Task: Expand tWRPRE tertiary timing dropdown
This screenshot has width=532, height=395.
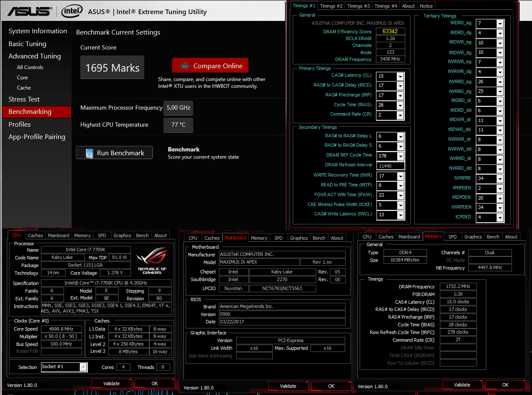Action: pyautogui.click(x=500, y=179)
